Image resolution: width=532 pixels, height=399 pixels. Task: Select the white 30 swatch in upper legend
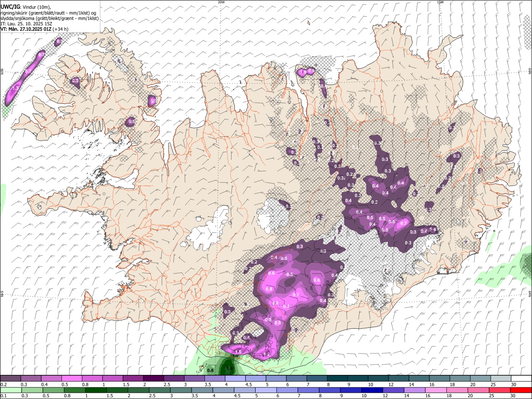[521, 378]
